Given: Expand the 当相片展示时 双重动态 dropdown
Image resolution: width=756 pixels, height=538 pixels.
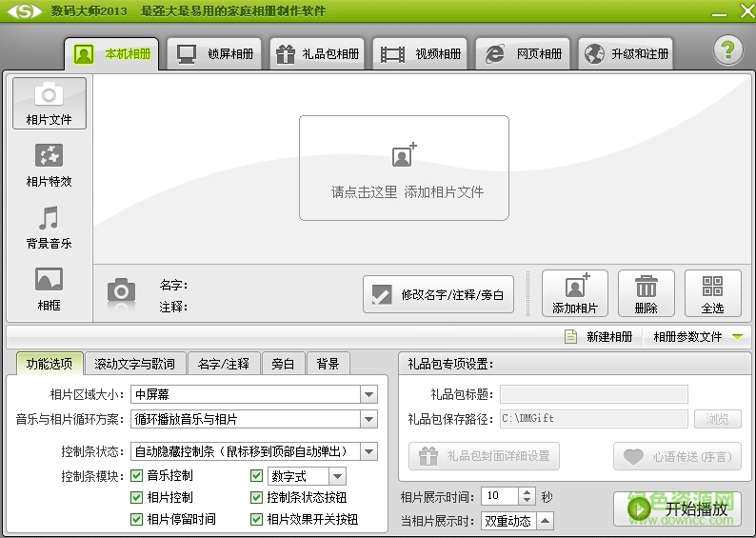Looking at the screenshot, I should pos(545,521).
